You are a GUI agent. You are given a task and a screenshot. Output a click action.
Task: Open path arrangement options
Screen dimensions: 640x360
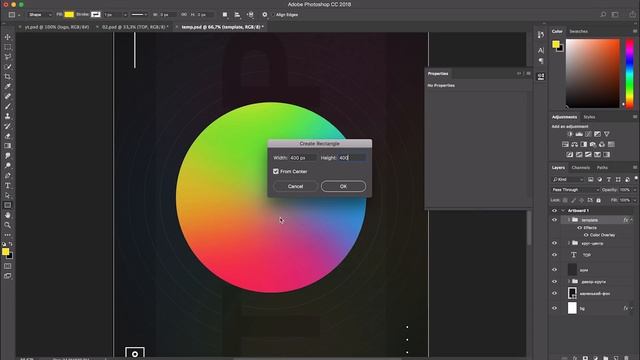click(x=251, y=15)
